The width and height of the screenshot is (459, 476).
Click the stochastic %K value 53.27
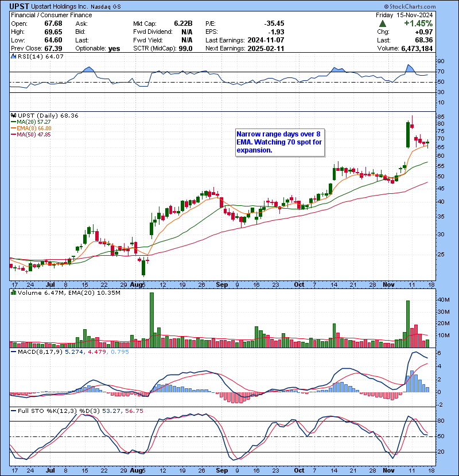[111, 411]
